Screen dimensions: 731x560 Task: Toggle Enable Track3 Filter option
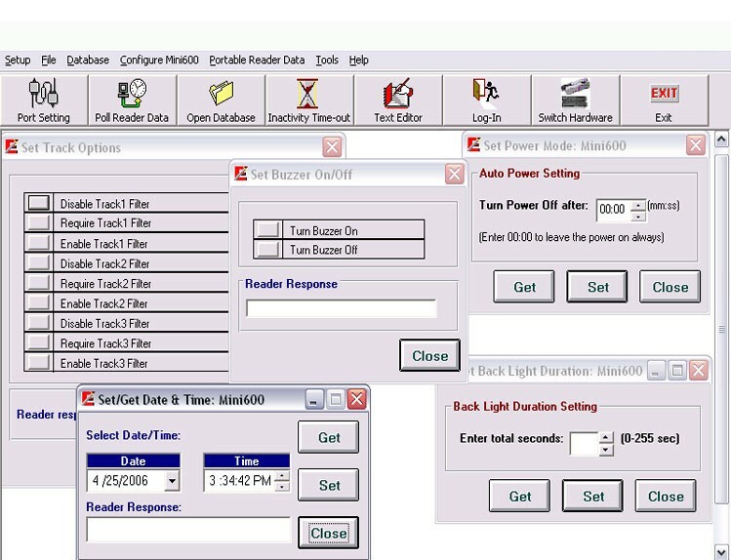[39, 363]
